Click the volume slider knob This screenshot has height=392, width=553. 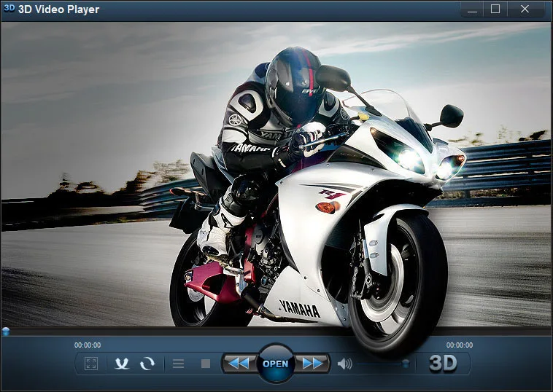tap(406, 363)
